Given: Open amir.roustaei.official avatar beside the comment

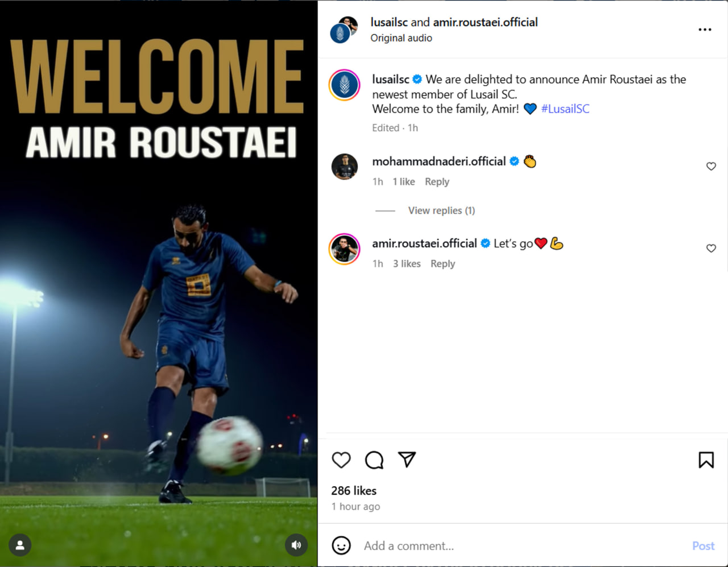Looking at the screenshot, I should (345, 249).
